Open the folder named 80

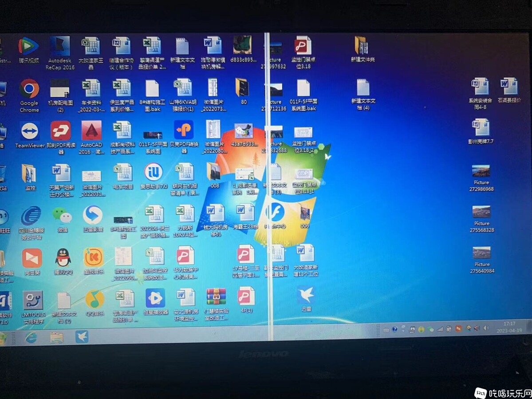coord(243,91)
